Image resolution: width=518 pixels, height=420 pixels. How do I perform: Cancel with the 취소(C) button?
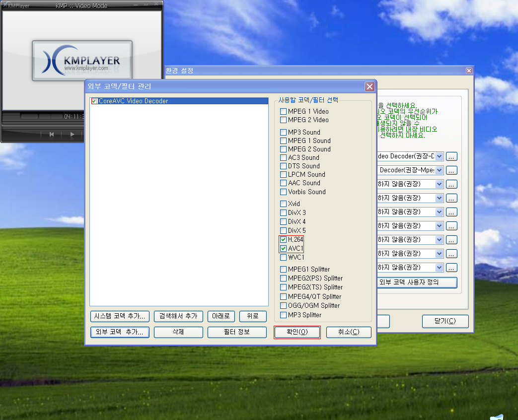click(x=349, y=332)
